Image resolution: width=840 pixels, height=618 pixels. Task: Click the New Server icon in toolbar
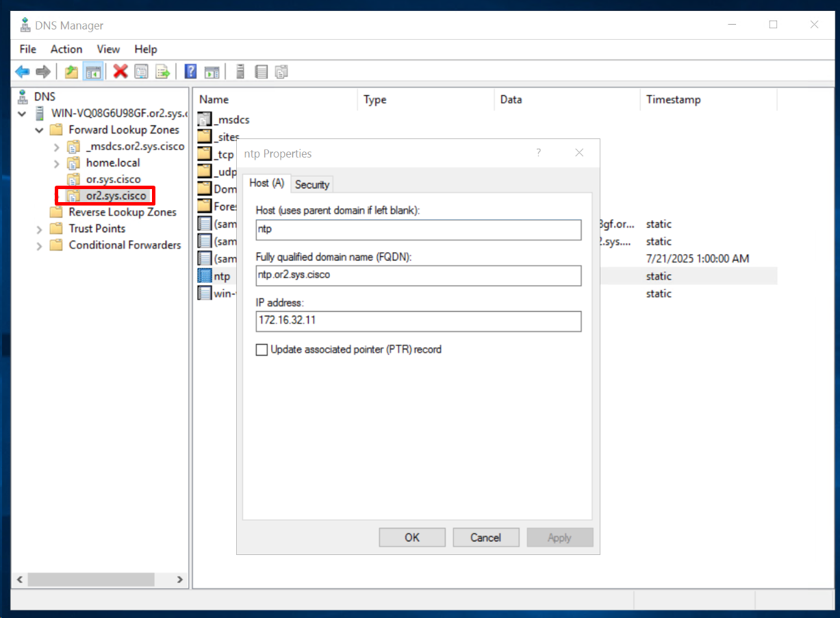[240, 71]
